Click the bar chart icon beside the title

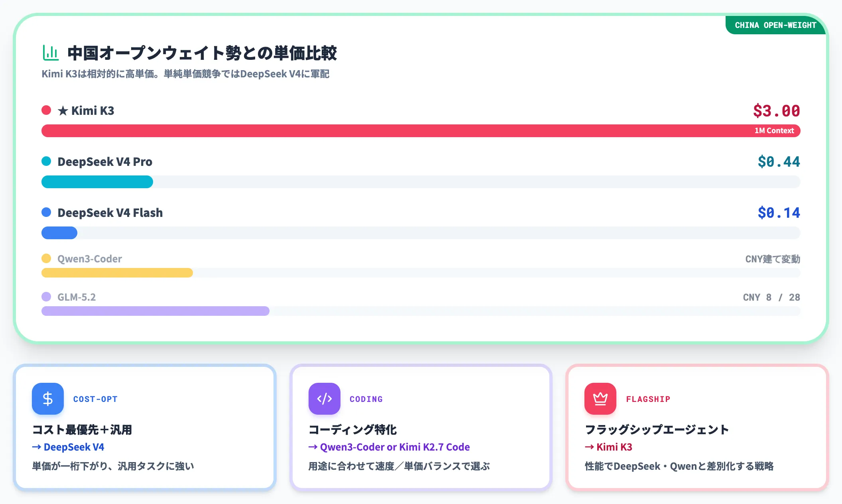point(51,53)
